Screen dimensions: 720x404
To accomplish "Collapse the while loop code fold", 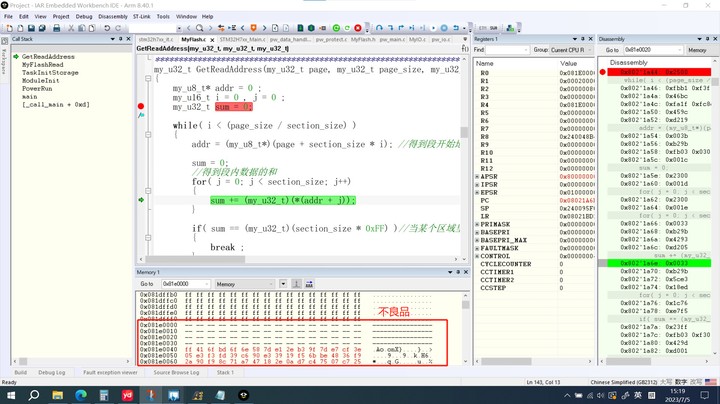I will point(148,135).
